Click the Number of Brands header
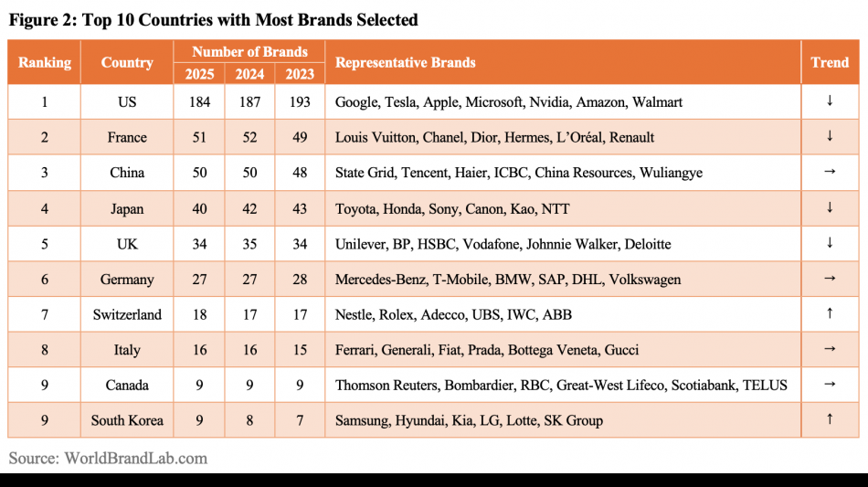 (x=249, y=52)
